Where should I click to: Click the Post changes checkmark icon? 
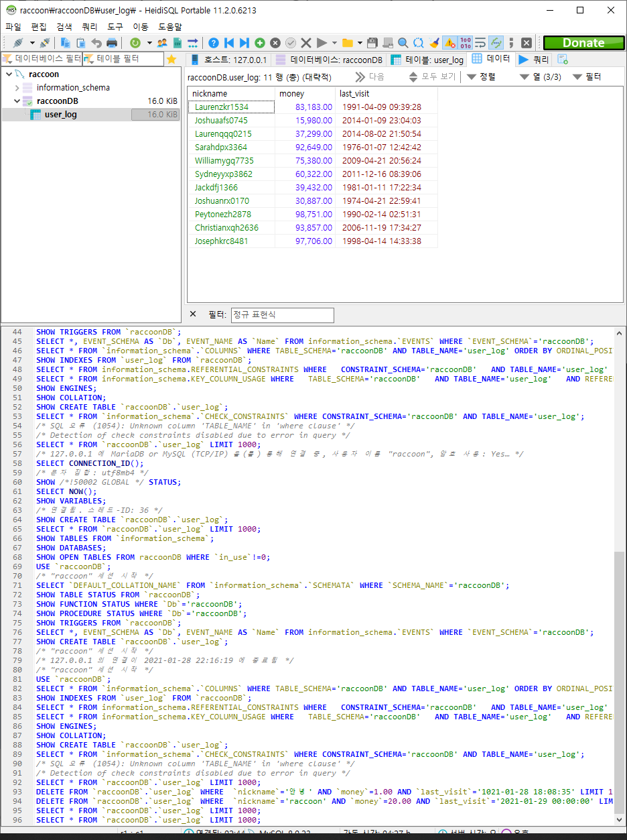click(x=291, y=42)
